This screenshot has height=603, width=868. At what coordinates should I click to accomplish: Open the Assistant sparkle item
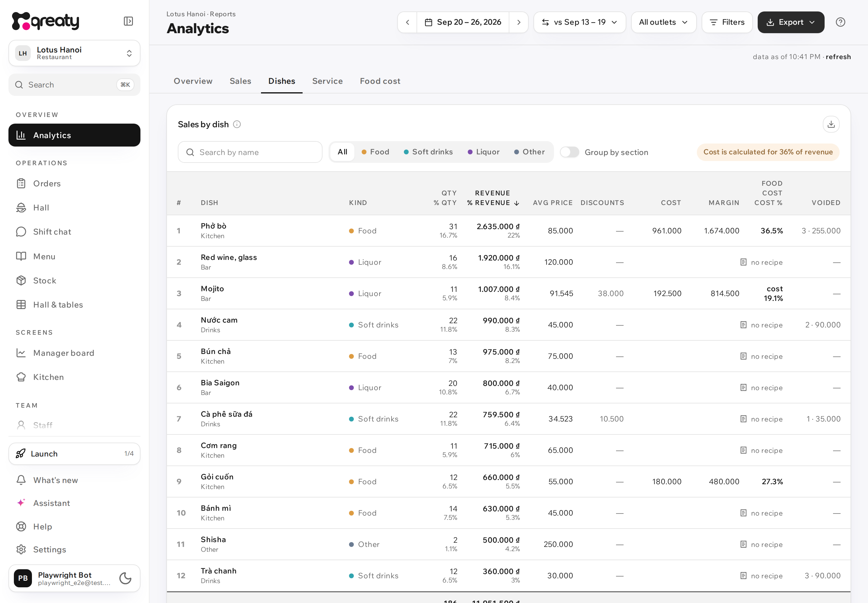pyautogui.click(x=74, y=503)
